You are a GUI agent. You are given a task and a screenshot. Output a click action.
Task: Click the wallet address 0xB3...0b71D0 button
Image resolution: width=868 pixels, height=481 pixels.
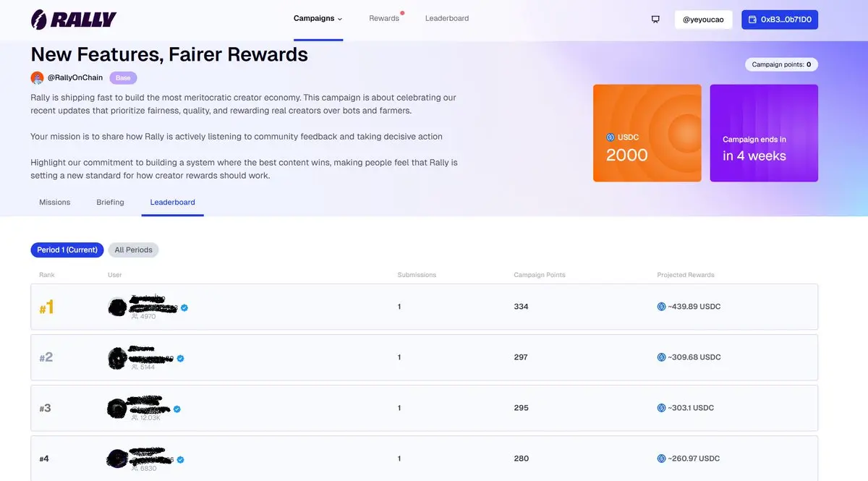(780, 20)
